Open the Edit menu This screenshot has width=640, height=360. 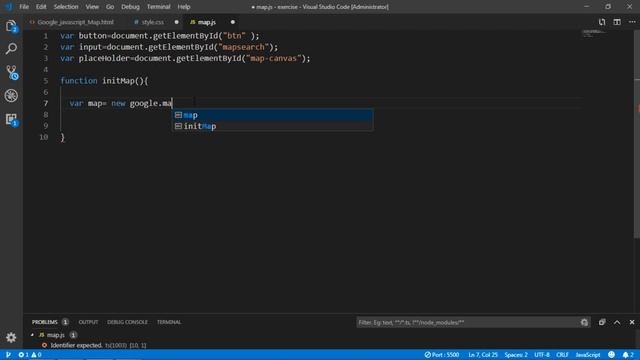point(41,7)
